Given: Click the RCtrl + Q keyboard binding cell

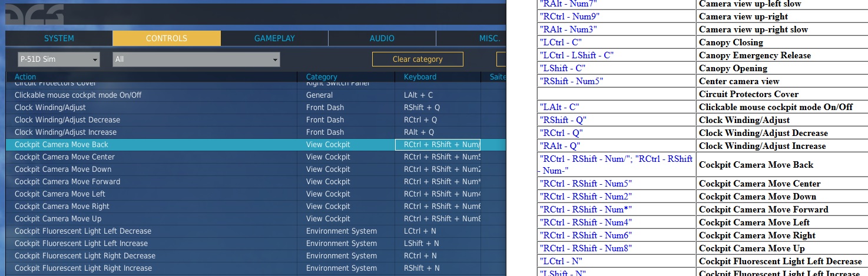Looking at the screenshot, I should 438,119.
